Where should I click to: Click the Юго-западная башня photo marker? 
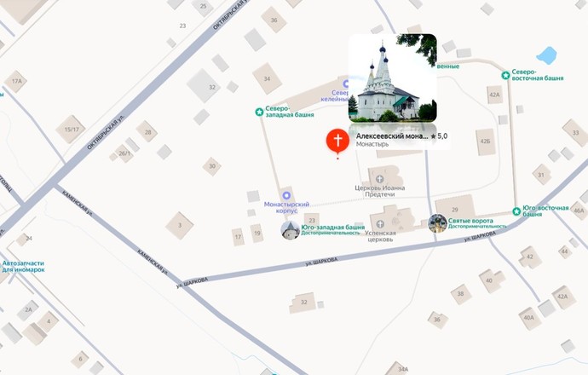[291, 230]
